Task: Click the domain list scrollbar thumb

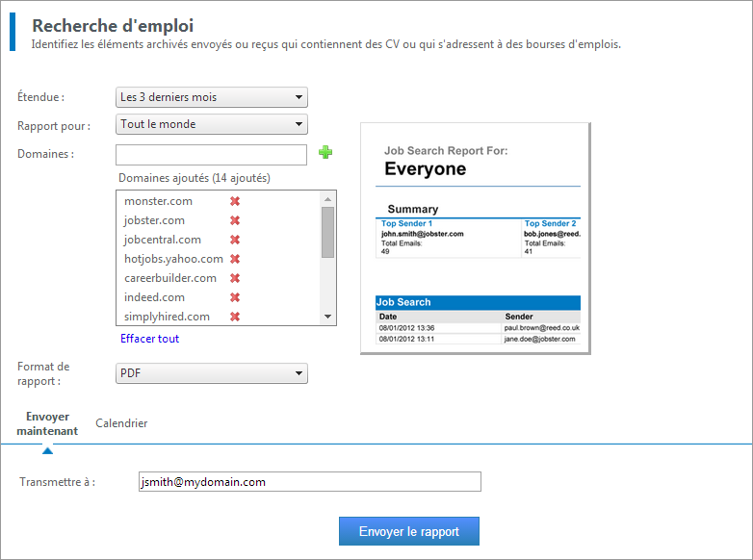Action: 328,232
